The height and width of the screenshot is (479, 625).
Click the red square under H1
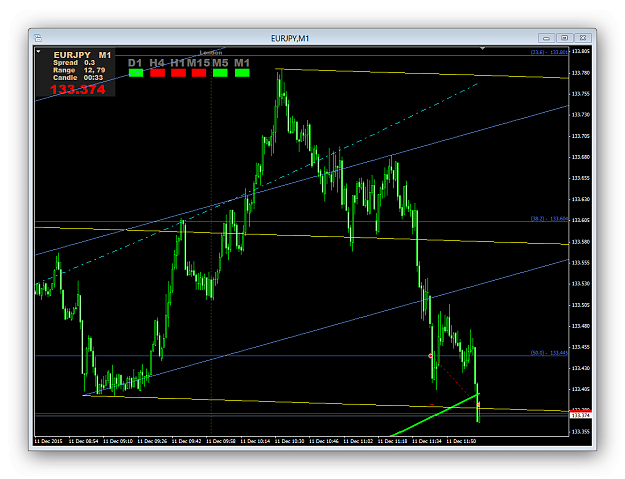tap(178, 73)
